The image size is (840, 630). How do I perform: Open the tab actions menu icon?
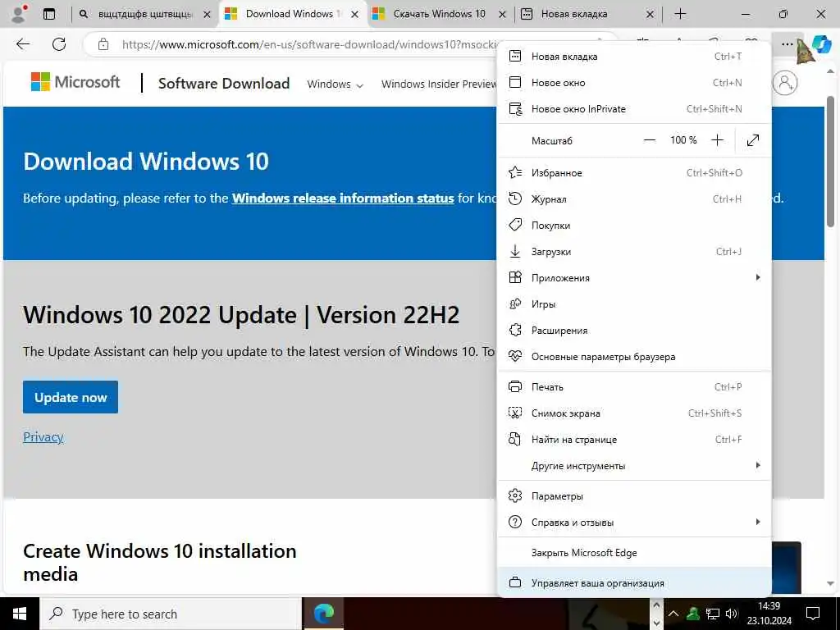pyautogui.click(x=48, y=14)
